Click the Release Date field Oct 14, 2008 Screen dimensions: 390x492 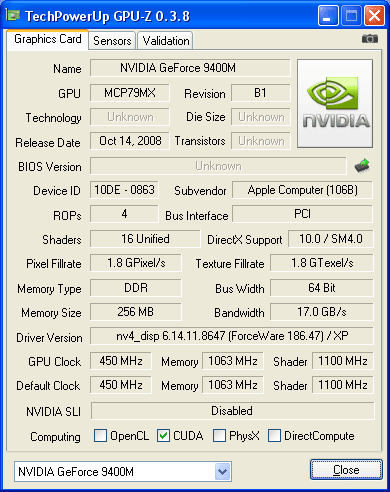pos(130,141)
